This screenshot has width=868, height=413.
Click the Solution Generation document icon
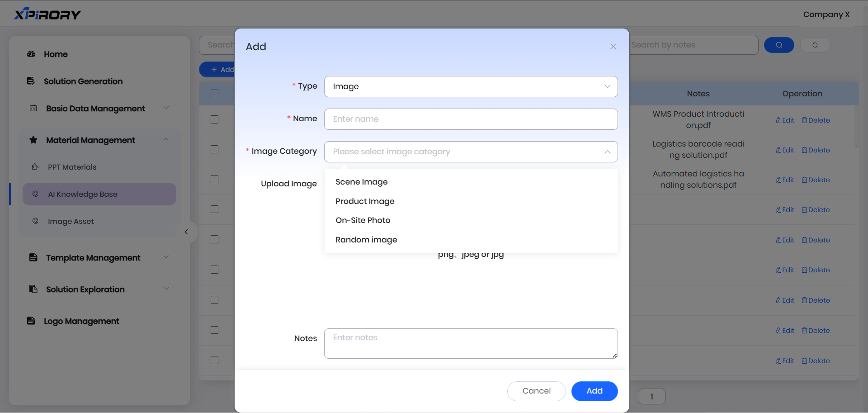pyautogui.click(x=31, y=81)
